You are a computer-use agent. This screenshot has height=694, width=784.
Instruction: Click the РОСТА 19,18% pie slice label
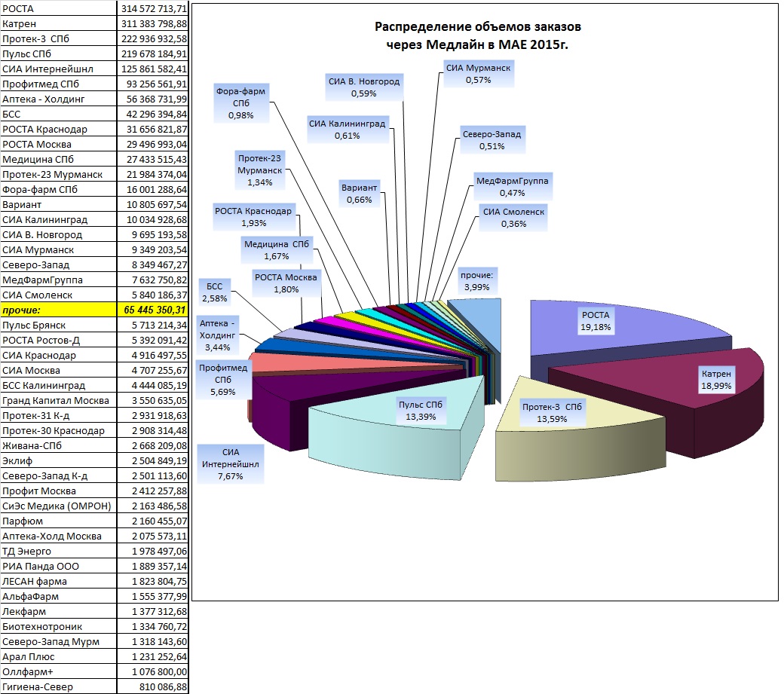596,321
